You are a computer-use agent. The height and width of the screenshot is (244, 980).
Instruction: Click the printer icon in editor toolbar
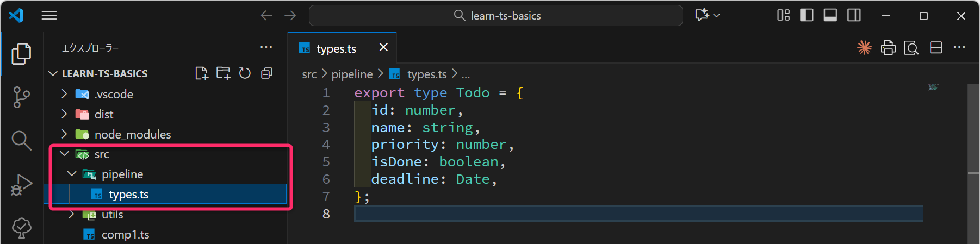[888, 48]
